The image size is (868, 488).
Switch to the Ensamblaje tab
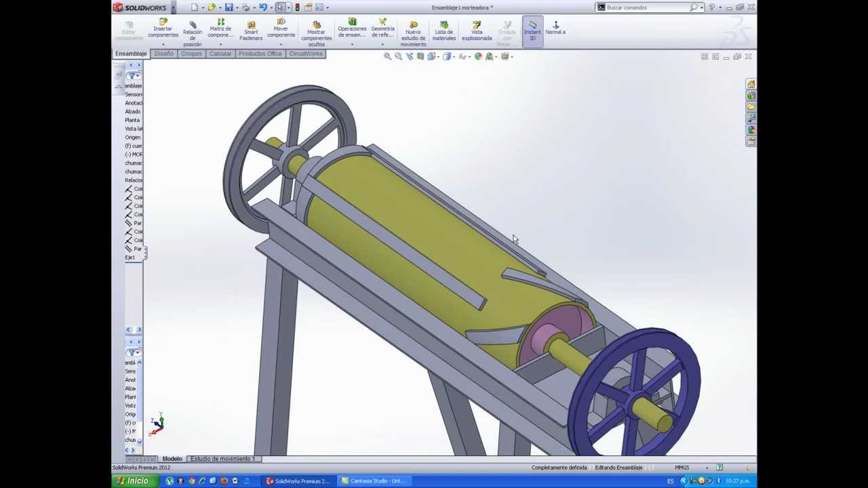coord(131,54)
